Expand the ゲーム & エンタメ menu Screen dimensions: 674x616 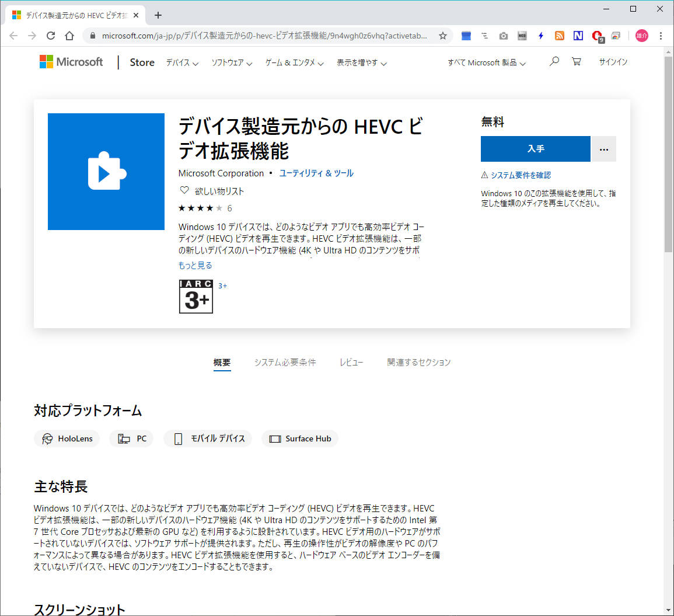click(x=295, y=63)
